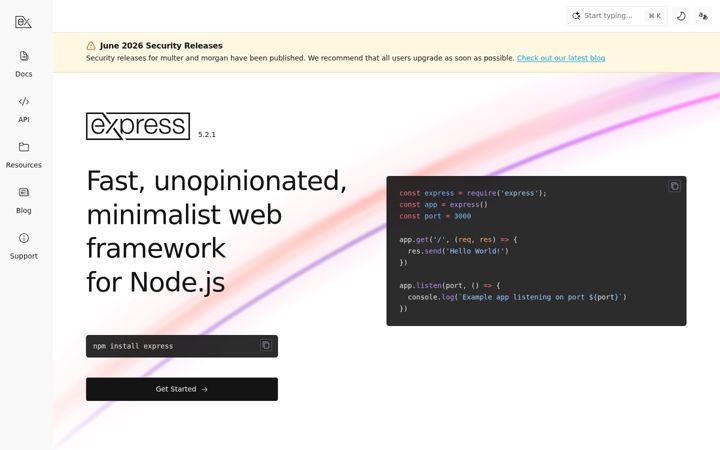Click the code line 'const port = 3000'
Viewport: 720px width, 450px height.
pos(435,216)
